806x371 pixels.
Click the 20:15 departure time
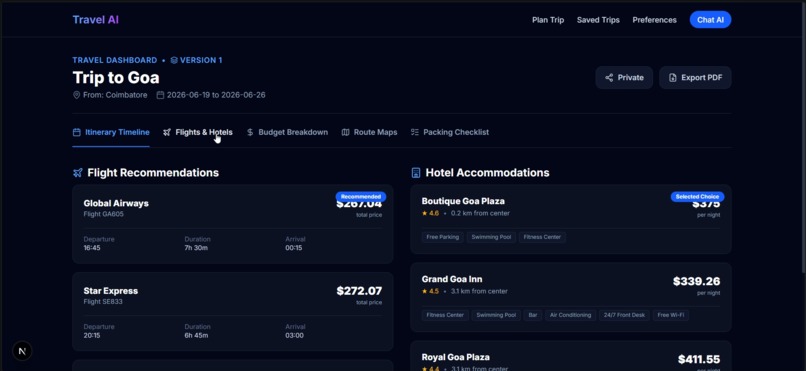pyautogui.click(x=92, y=336)
